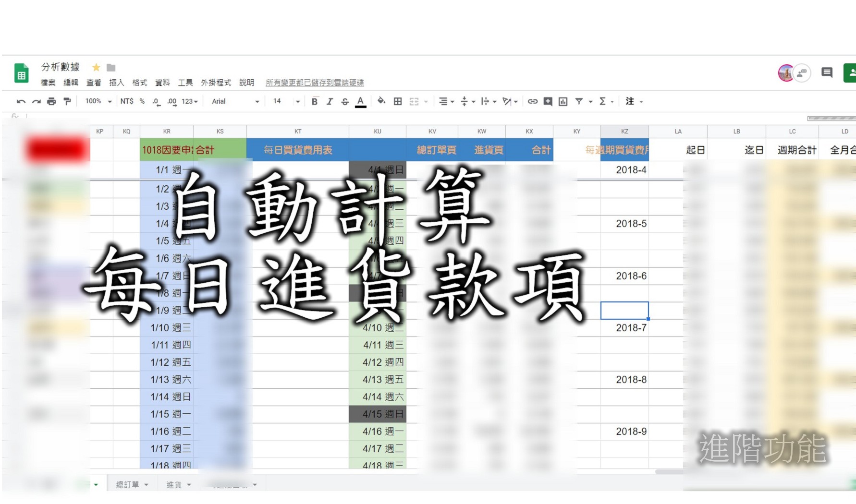Open the functions (Σ) tool
This screenshot has width=856, height=504.
[602, 101]
